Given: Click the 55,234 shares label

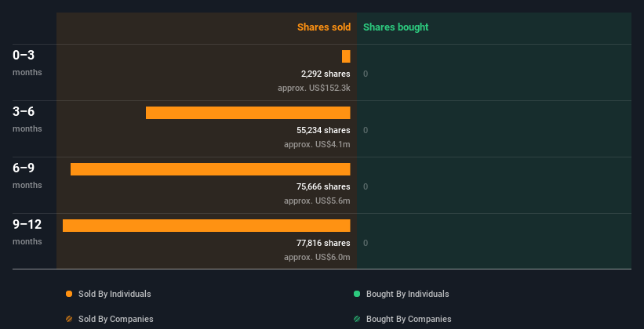Looking at the screenshot, I should pyautogui.click(x=324, y=130).
